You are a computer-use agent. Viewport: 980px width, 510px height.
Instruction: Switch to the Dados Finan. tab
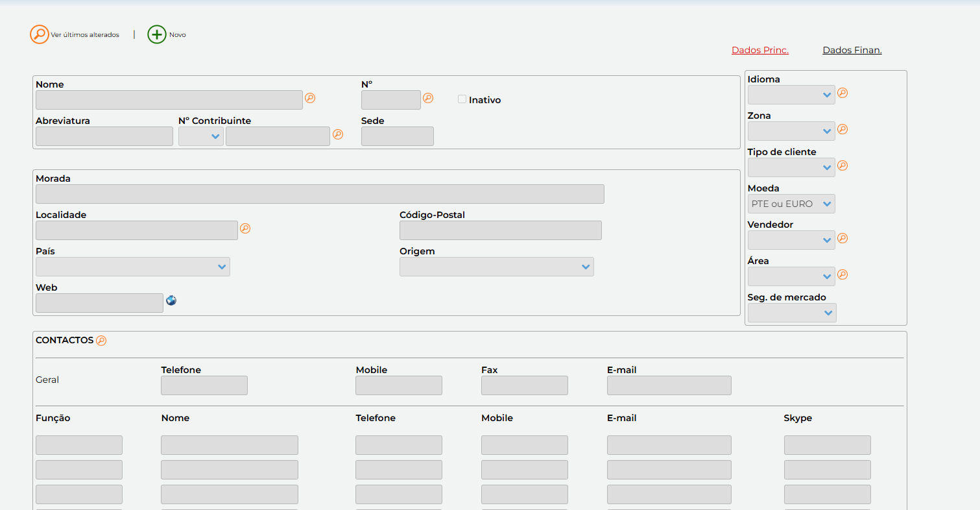click(x=852, y=50)
